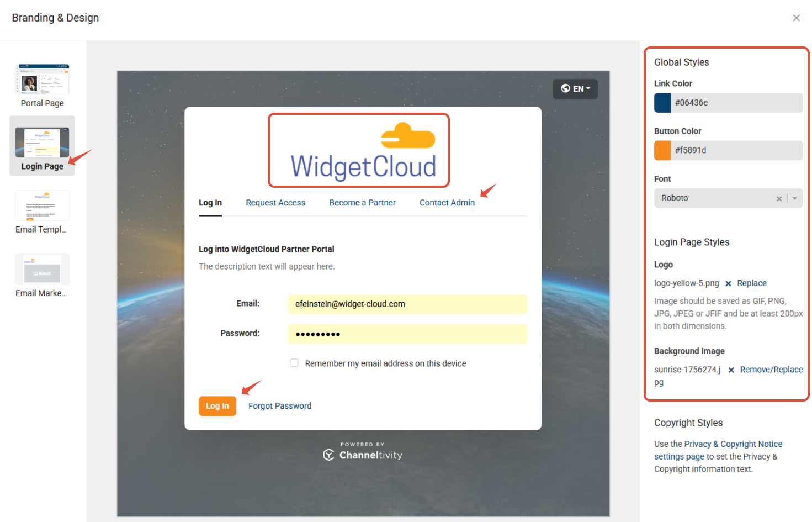Switch to the Contact Admin tab
Screen dimensions: 812x522
447,203
